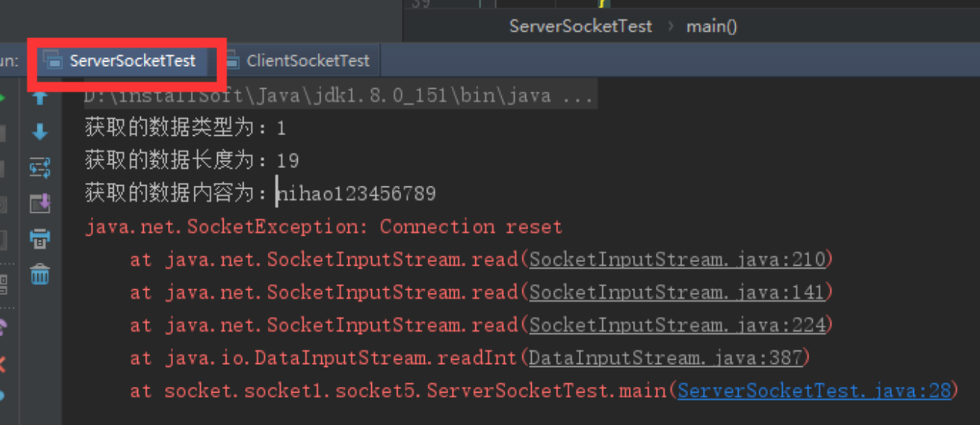Open the DataInputStream.java:387 link

666,358
